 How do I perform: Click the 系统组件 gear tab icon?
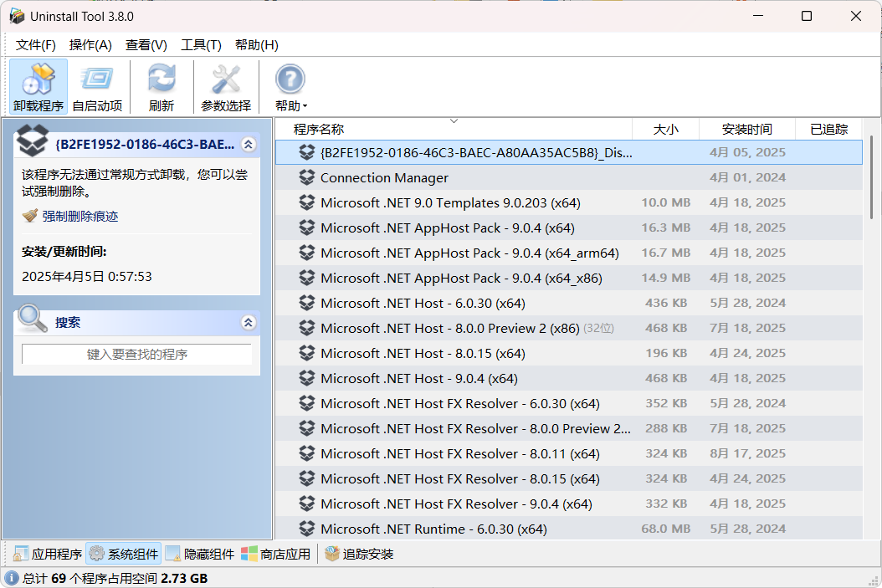click(x=96, y=554)
